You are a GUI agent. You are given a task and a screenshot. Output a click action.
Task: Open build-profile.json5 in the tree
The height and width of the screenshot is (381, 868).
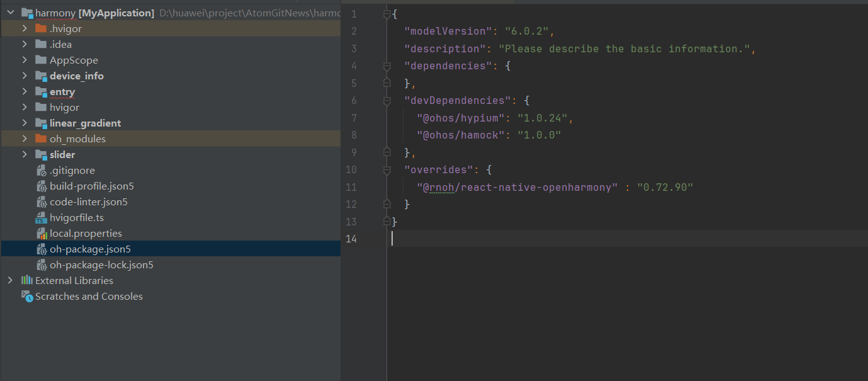[92, 186]
